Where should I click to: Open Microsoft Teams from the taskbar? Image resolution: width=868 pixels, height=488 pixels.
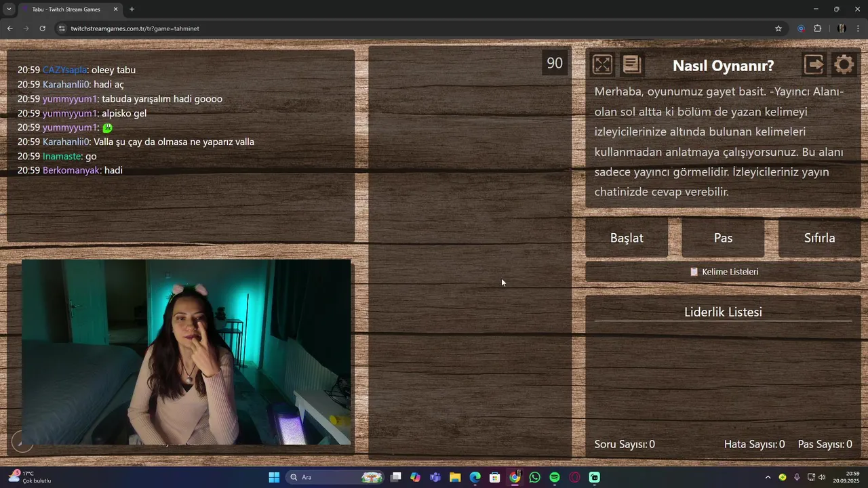coord(435,477)
